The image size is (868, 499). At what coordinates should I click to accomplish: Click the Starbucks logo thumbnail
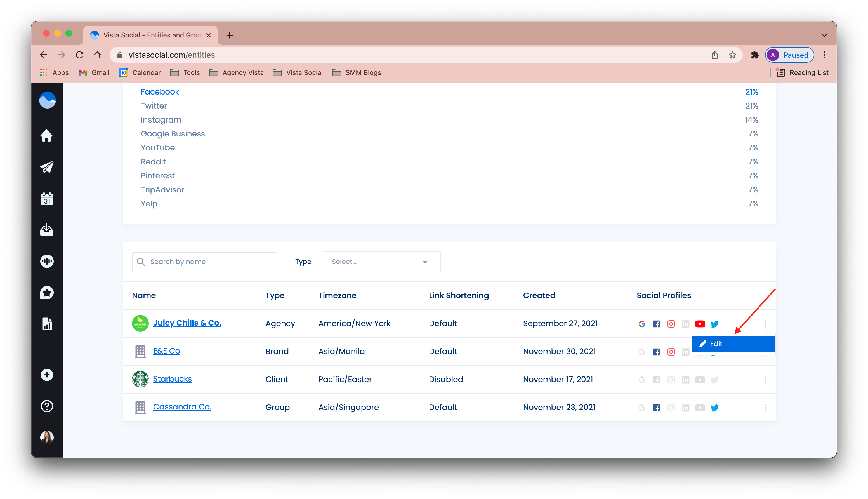click(140, 379)
